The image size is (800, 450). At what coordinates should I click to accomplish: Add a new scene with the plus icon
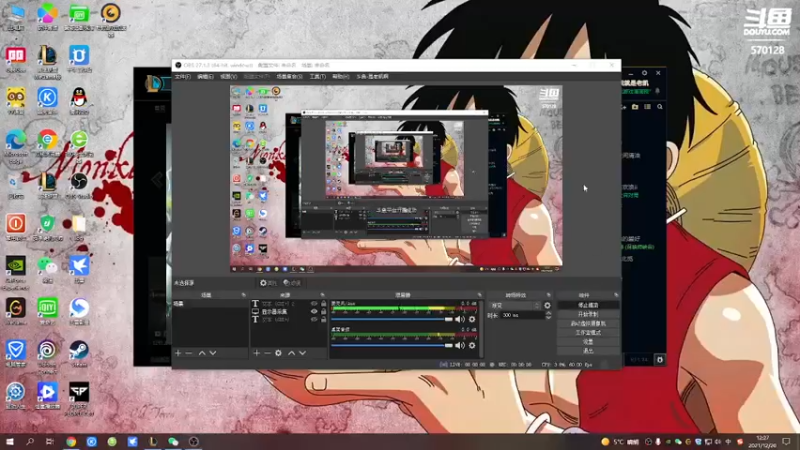(178, 353)
